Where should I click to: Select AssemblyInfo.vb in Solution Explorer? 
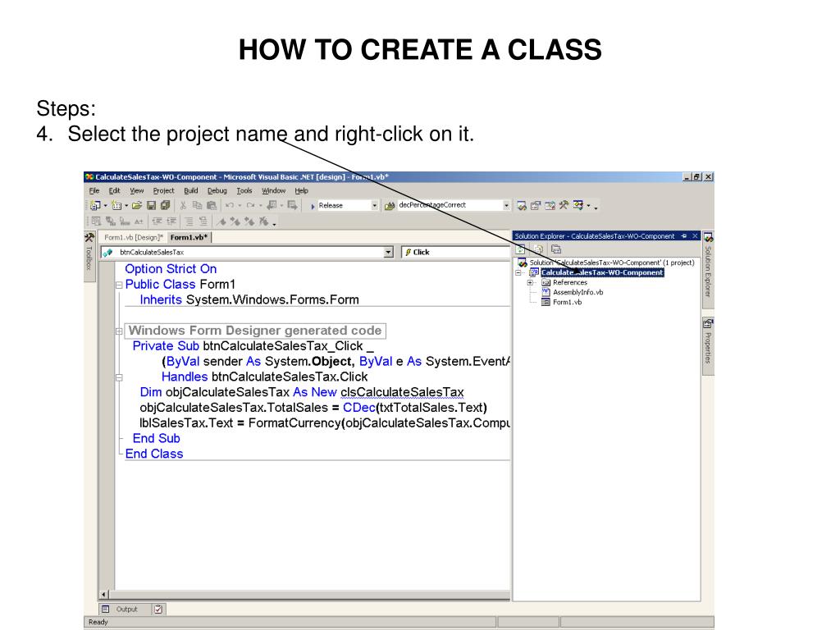click(x=577, y=292)
